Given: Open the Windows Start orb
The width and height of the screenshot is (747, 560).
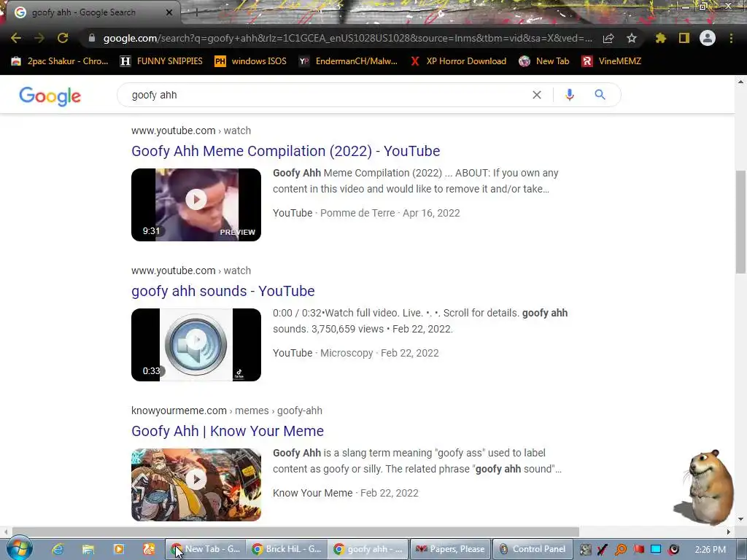Looking at the screenshot, I should click(20, 549).
